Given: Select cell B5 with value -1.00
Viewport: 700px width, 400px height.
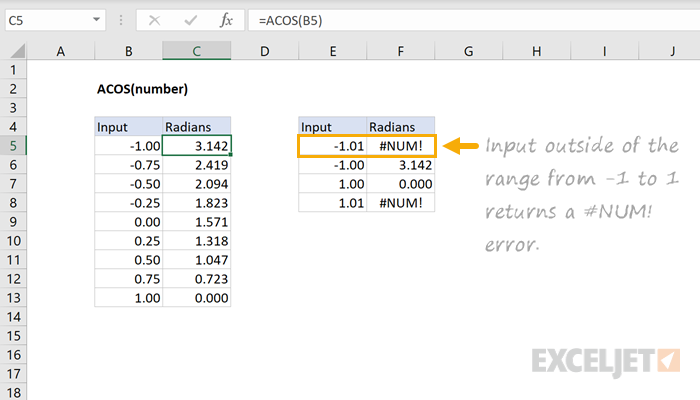Looking at the screenshot, I should tap(129, 146).
